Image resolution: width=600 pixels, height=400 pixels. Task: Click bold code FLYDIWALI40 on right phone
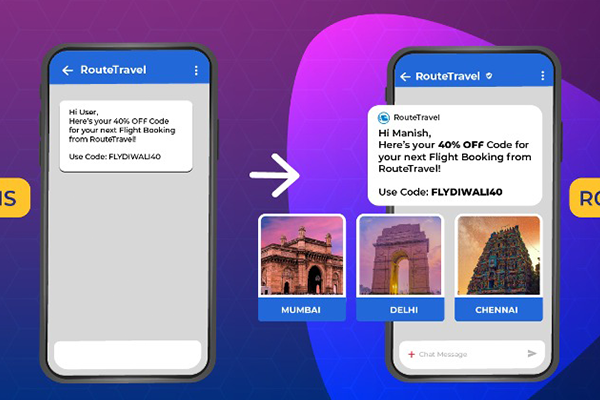click(467, 192)
